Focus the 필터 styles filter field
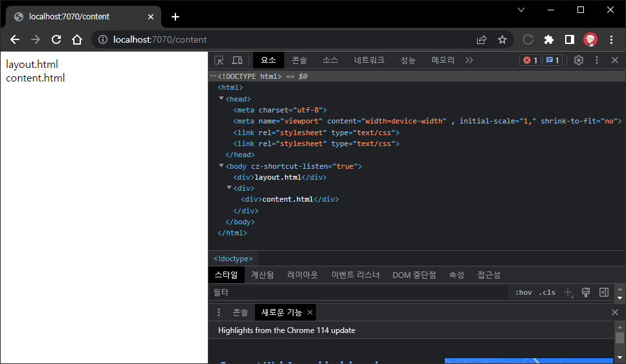Viewport: 626px width, 364px height. [359, 292]
